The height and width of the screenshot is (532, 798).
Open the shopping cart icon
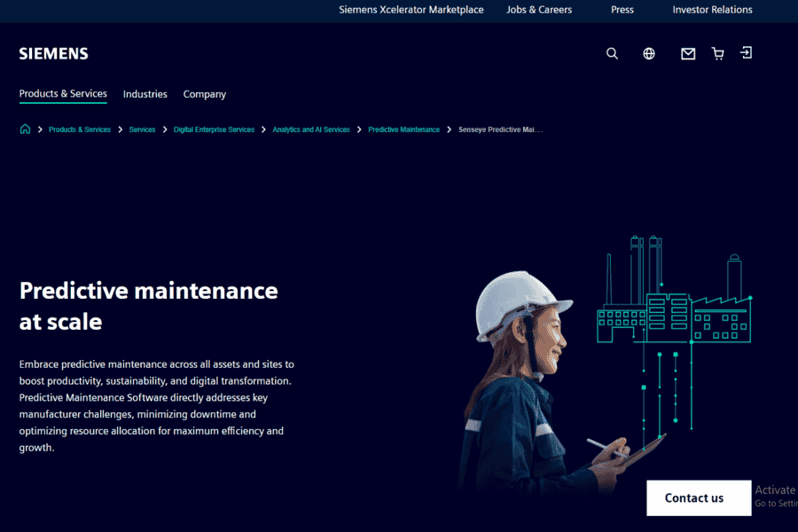pos(717,53)
